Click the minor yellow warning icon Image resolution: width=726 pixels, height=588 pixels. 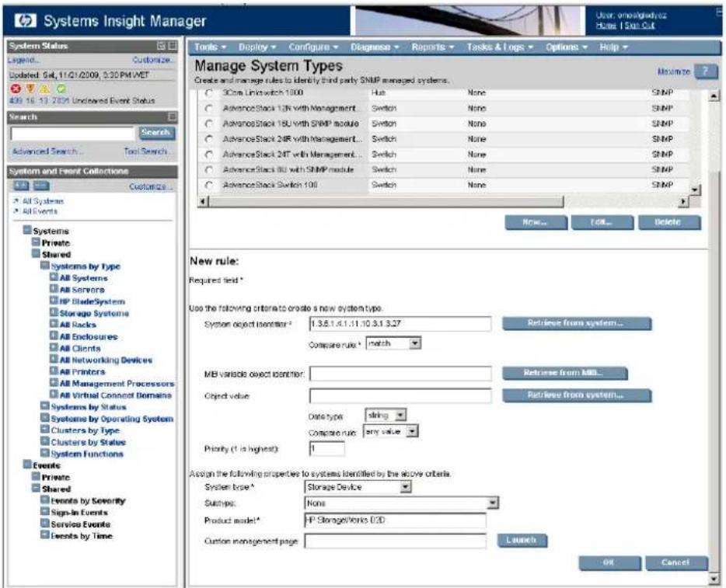[x=45, y=89]
